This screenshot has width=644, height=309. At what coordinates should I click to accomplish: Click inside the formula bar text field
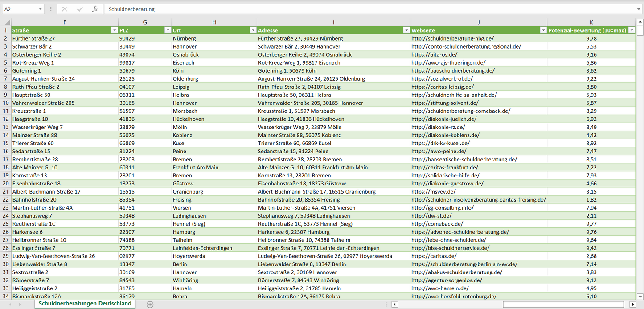pyautogui.click(x=357, y=9)
